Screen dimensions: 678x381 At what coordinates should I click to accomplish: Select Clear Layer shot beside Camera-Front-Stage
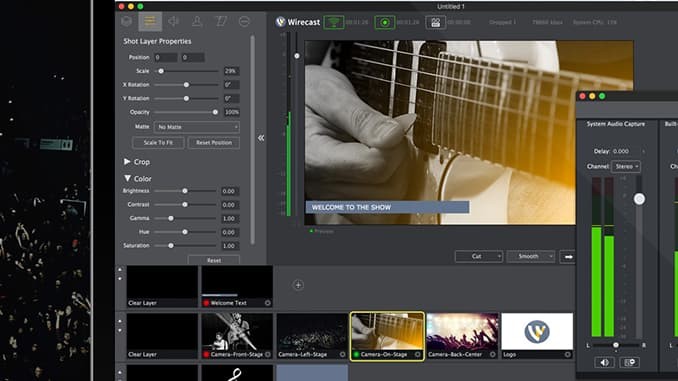point(162,336)
